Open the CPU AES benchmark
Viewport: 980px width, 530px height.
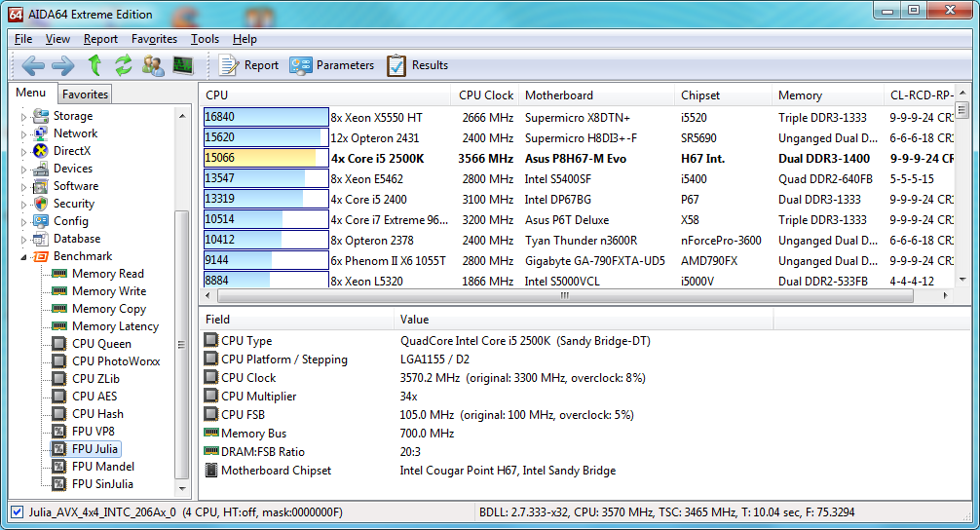click(x=94, y=397)
